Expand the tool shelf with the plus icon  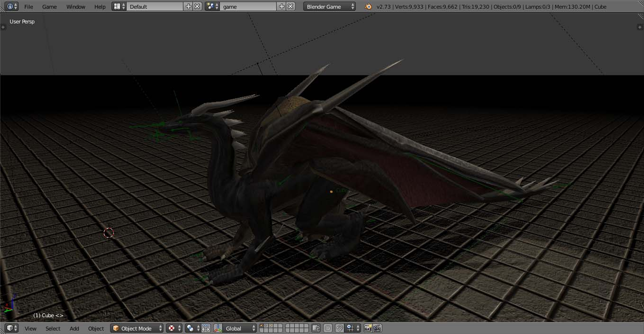pos(3,27)
